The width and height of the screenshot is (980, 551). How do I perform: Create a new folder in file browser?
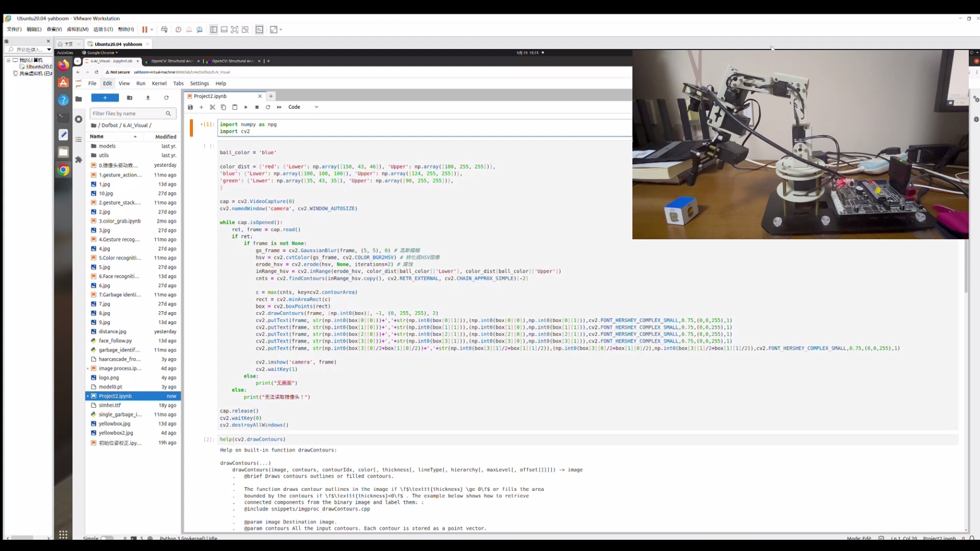click(x=130, y=98)
